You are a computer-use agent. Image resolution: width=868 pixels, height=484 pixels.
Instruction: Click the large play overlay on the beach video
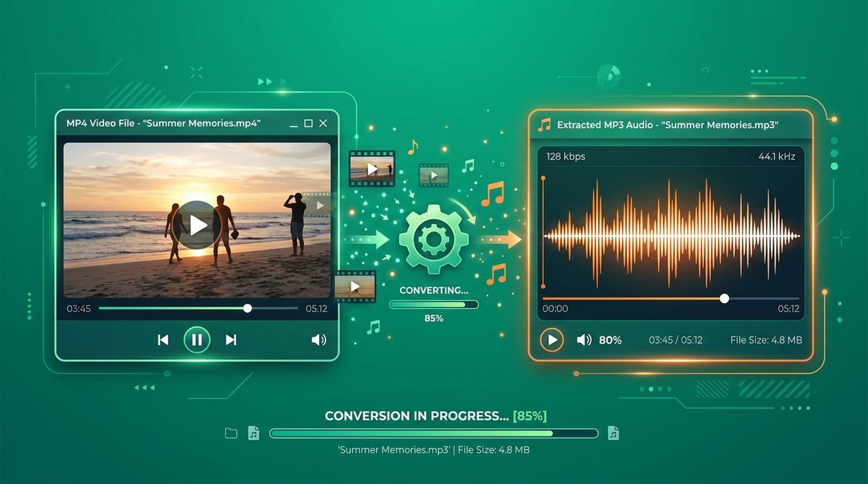(197, 225)
